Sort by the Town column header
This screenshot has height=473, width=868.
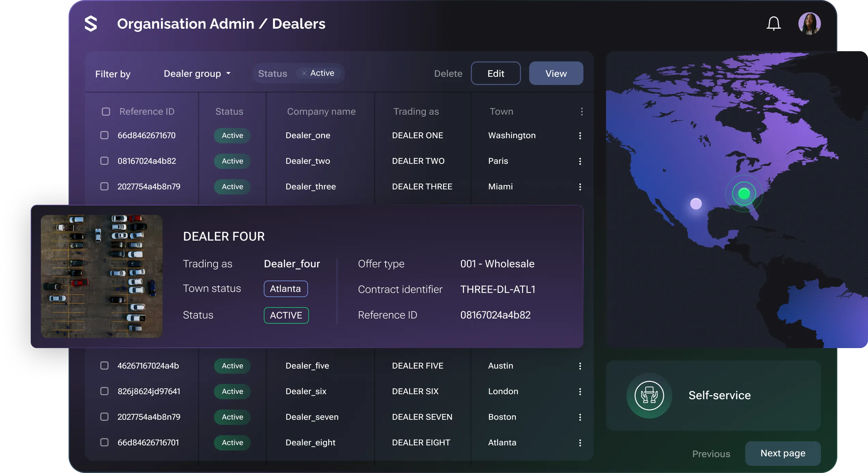tap(501, 112)
